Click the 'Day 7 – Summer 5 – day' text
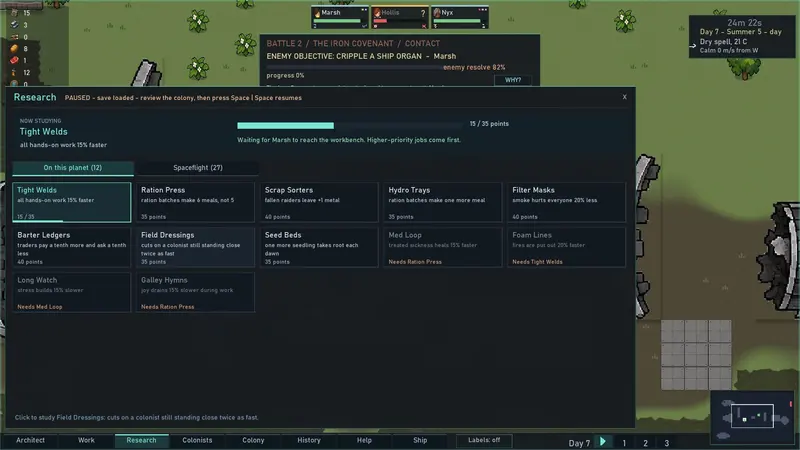The width and height of the screenshot is (800, 450). [740, 32]
